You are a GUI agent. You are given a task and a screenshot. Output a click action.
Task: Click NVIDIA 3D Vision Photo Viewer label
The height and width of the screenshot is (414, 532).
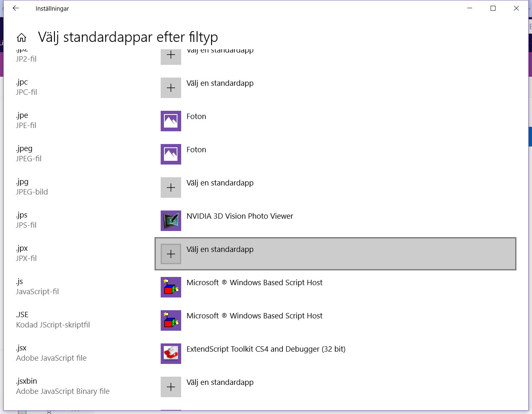240,216
